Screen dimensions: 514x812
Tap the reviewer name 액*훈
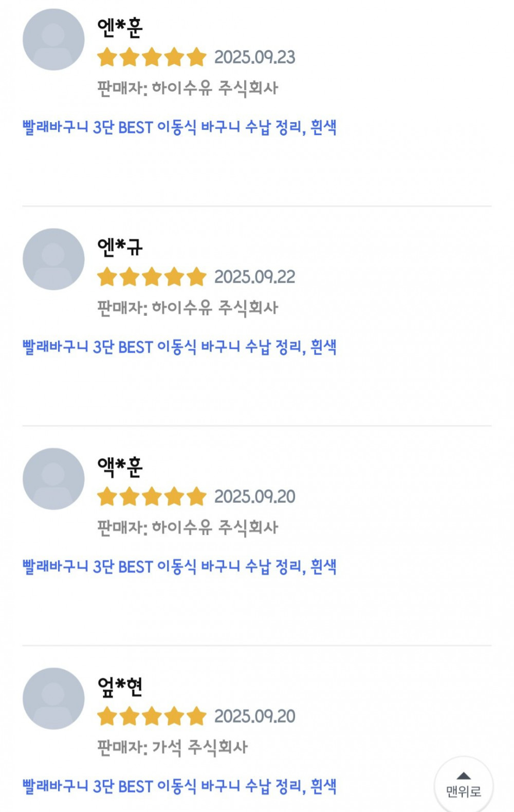[x=120, y=466]
